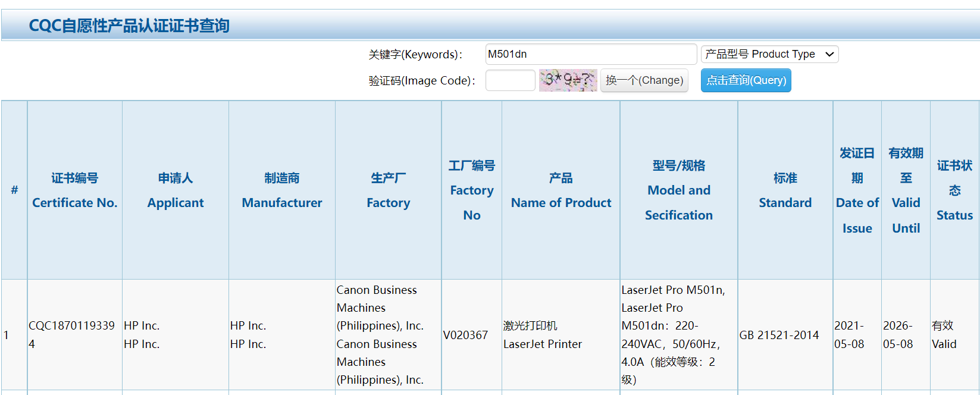This screenshot has width=980, height=395.
Task: Click the Date of Issue column header
Action: (x=857, y=190)
